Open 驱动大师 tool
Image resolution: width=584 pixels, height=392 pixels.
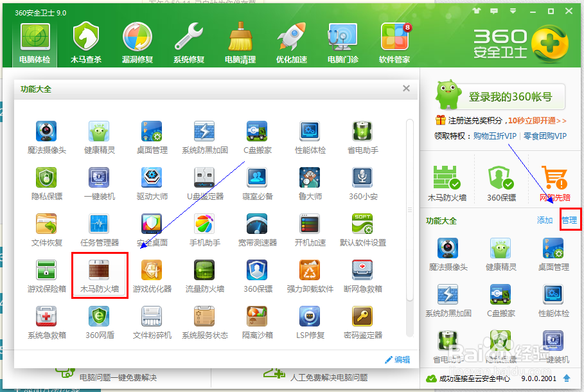click(x=152, y=184)
